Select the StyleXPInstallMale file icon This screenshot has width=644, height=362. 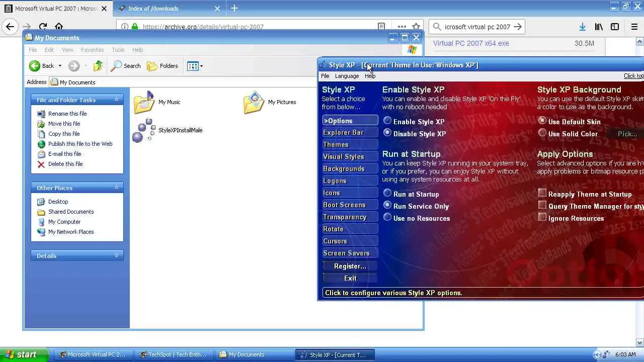coord(144,130)
